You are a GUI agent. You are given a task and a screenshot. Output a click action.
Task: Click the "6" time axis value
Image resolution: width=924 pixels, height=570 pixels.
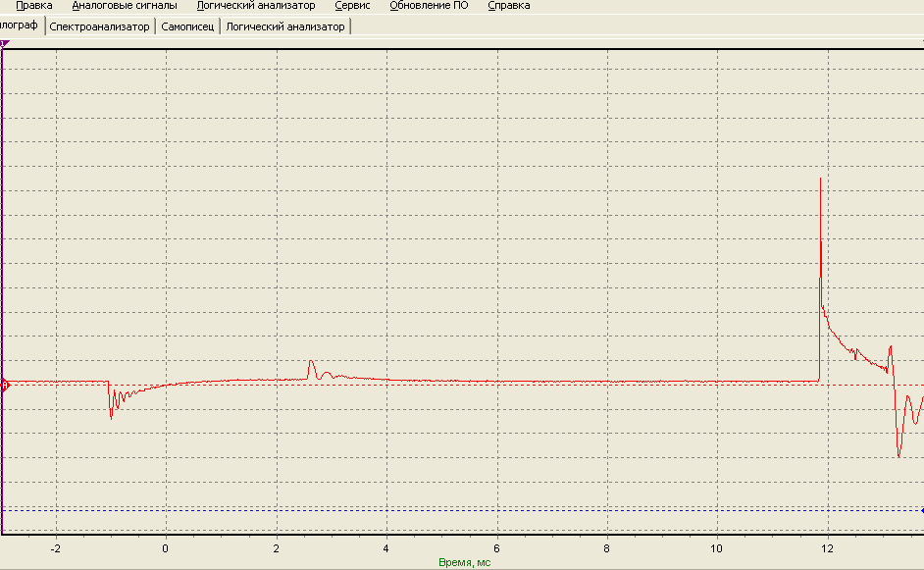pyautogui.click(x=496, y=548)
